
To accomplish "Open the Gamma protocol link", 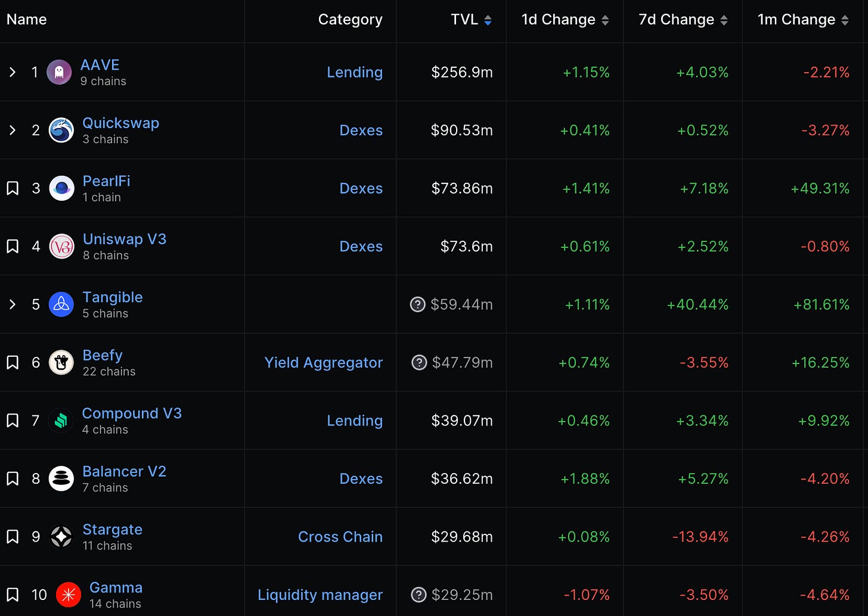I will pyautogui.click(x=116, y=587).
